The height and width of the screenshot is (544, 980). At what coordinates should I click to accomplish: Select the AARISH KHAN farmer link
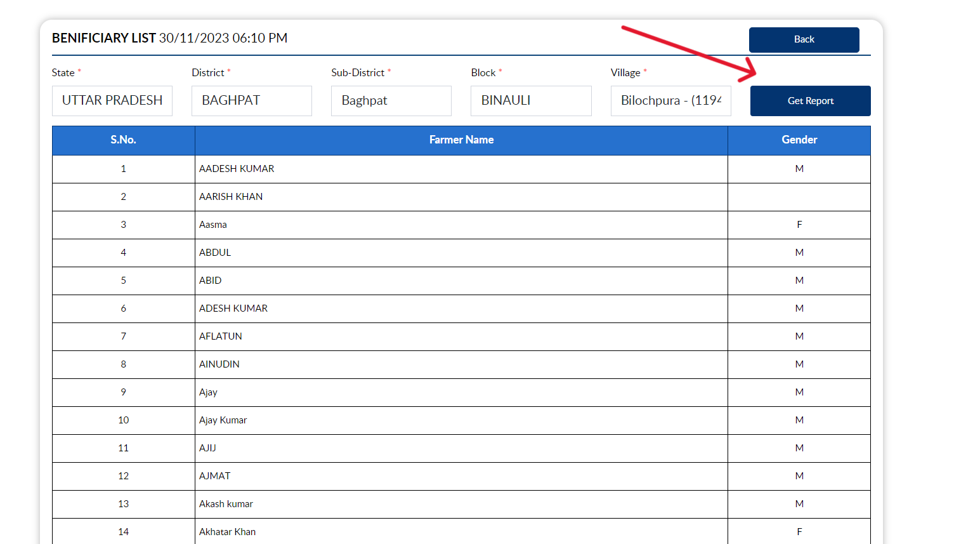231,196
